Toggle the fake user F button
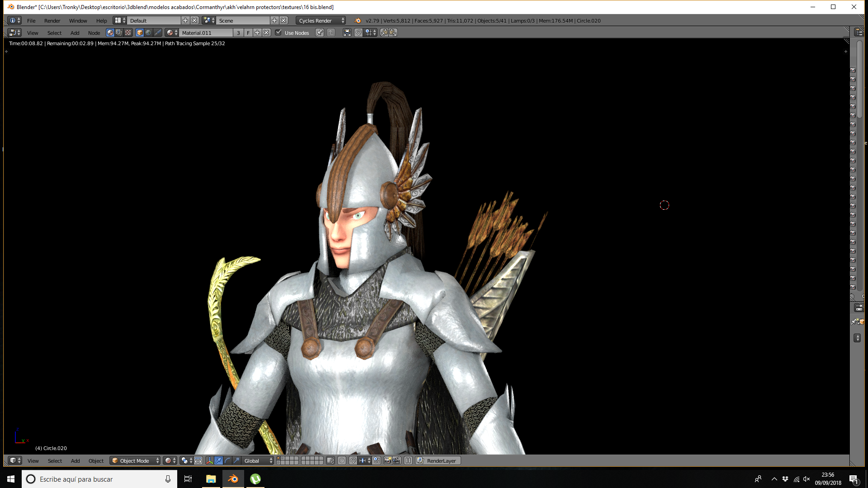 pos(248,33)
